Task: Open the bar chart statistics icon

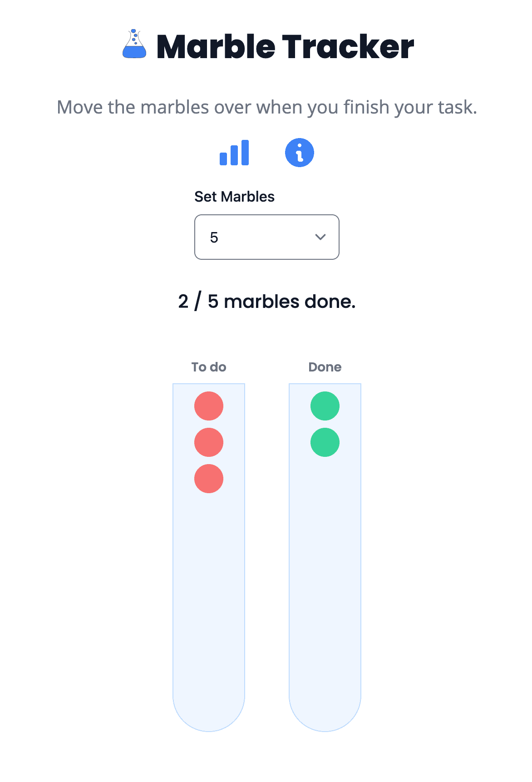Action: (x=234, y=153)
